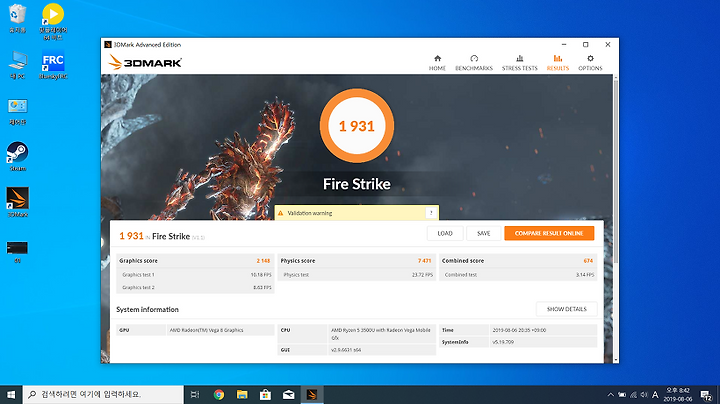Open the Recycle Bin desktop icon
720x404 pixels.
[17, 18]
